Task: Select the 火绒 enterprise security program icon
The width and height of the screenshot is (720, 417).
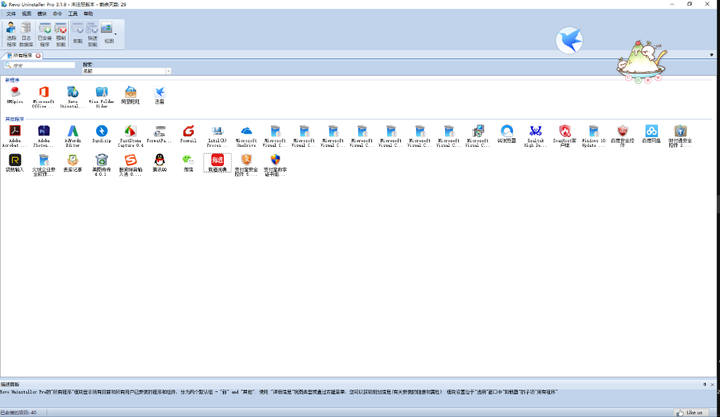Action: 44,165
